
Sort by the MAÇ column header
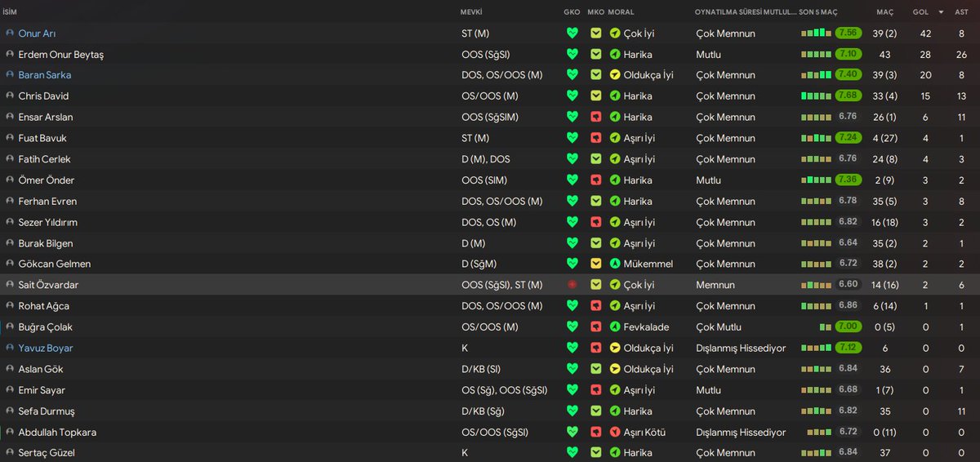pos(885,12)
